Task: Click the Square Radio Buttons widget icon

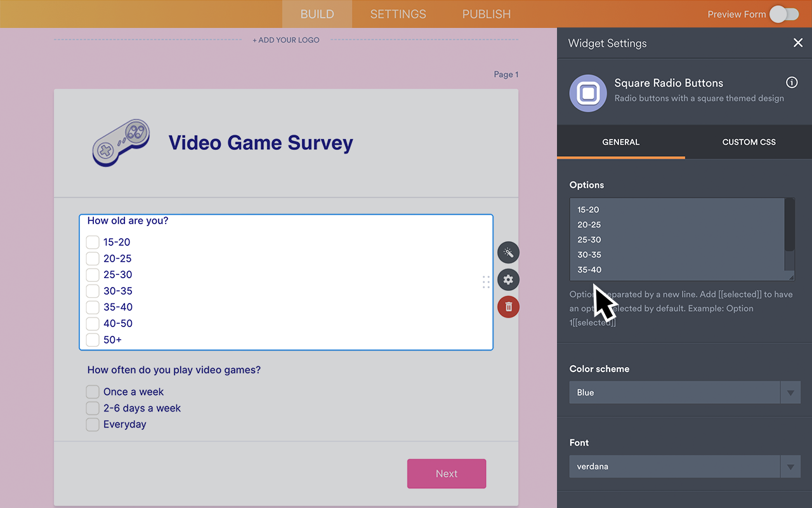Action: 588,93
